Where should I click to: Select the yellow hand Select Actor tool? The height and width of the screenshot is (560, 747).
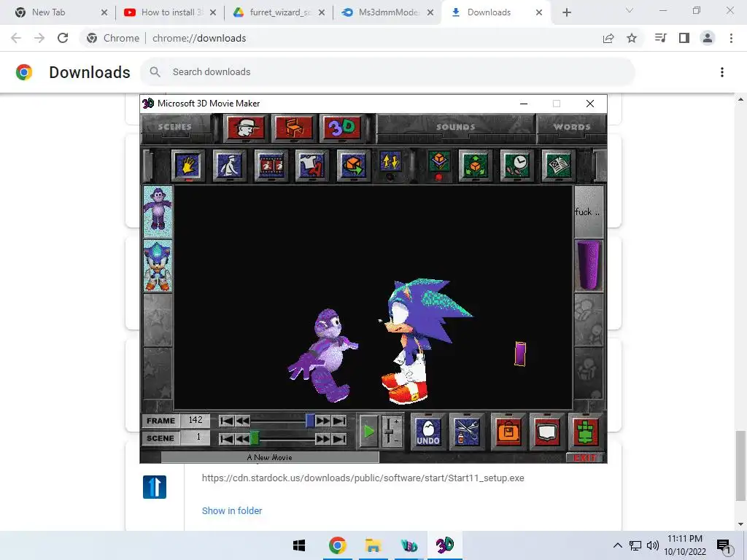pyautogui.click(x=188, y=166)
